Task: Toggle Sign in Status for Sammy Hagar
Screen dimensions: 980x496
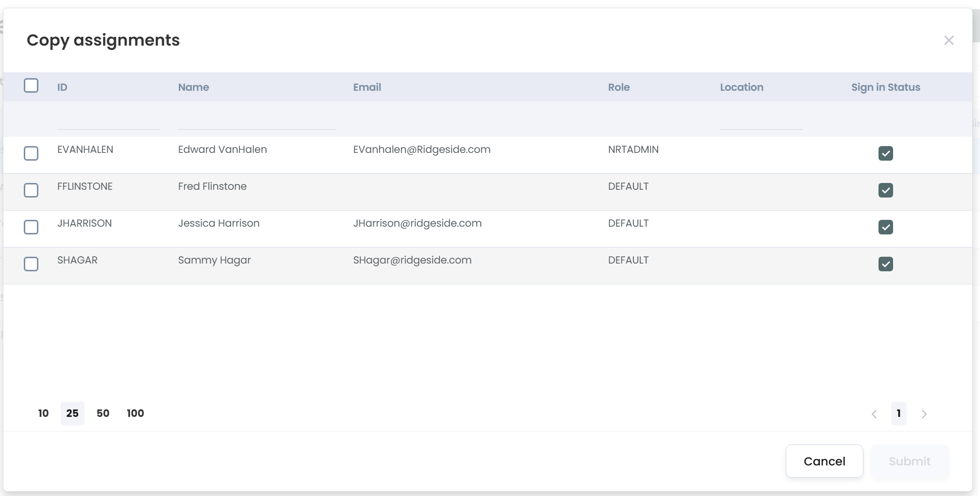Action: (x=886, y=264)
